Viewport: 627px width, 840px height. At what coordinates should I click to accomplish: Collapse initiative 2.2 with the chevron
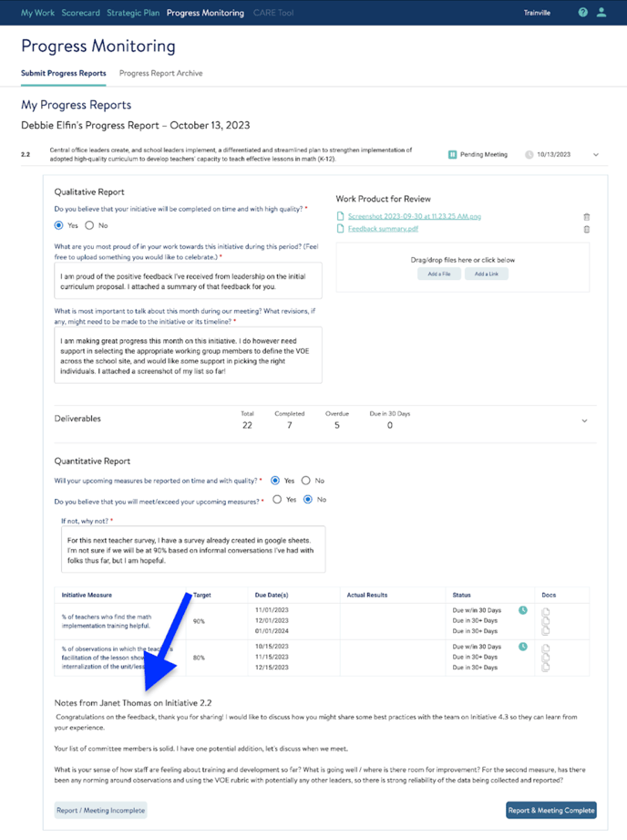[596, 155]
